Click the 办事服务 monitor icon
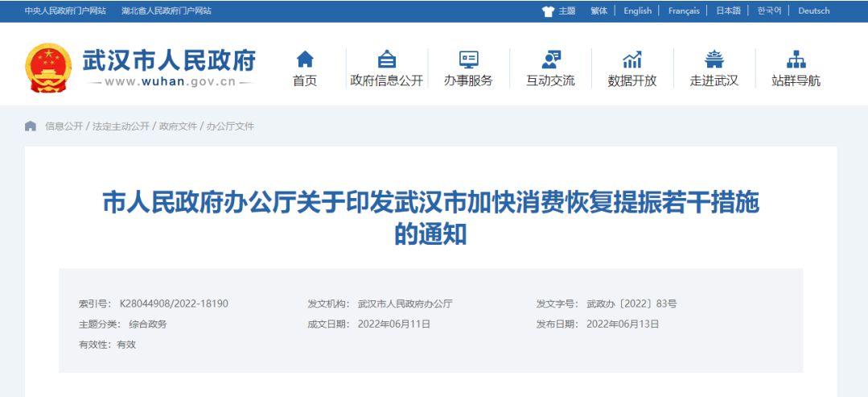Screen dimensions: 868x397 click(468, 60)
